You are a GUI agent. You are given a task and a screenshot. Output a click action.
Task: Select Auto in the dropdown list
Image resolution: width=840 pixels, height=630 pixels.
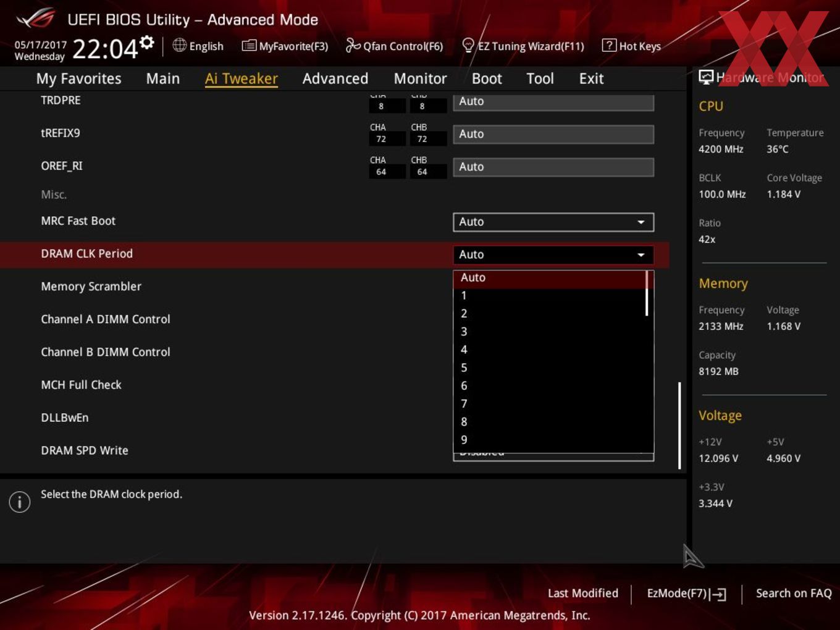pos(549,278)
